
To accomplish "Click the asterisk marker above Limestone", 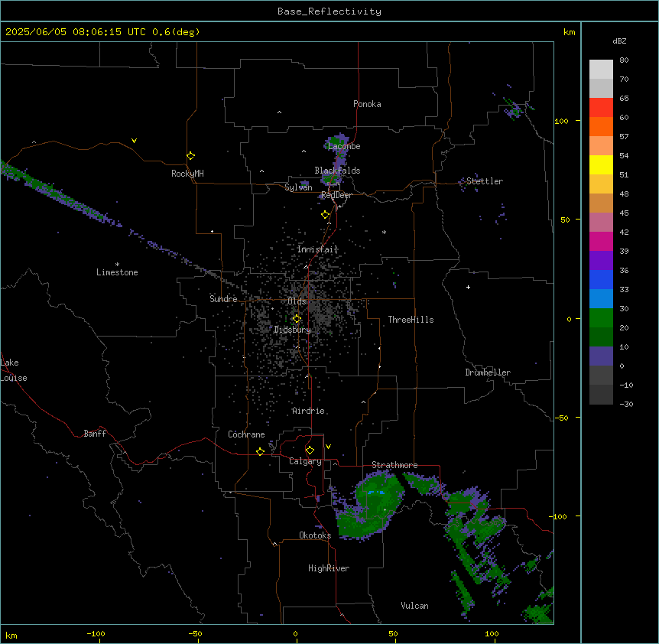I will tap(117, 265).
